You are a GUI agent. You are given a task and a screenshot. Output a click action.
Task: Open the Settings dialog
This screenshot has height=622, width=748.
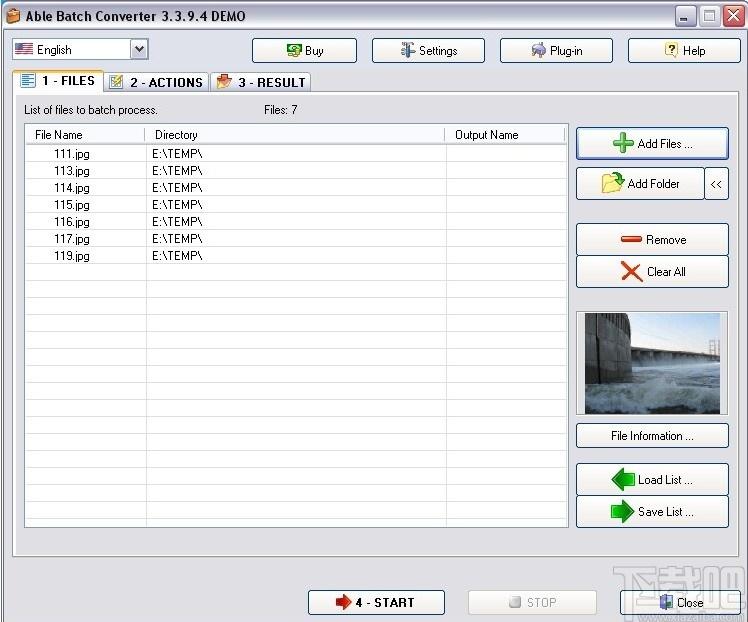pyautogui.click(x=428, y=51)
